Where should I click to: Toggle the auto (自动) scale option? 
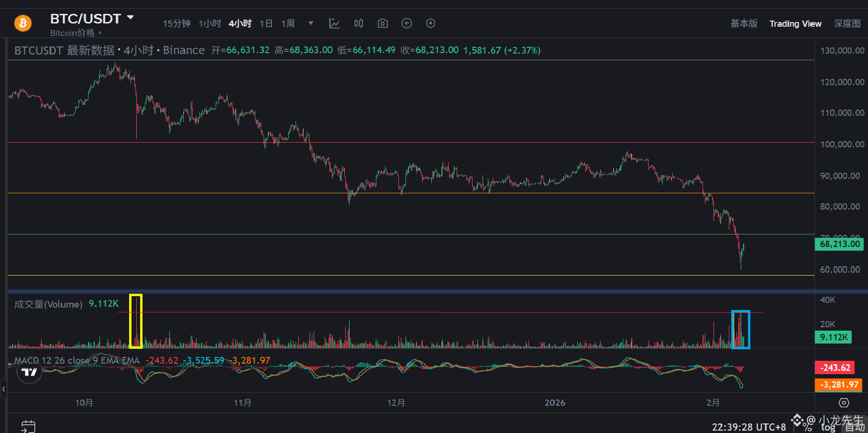[855, 427]
